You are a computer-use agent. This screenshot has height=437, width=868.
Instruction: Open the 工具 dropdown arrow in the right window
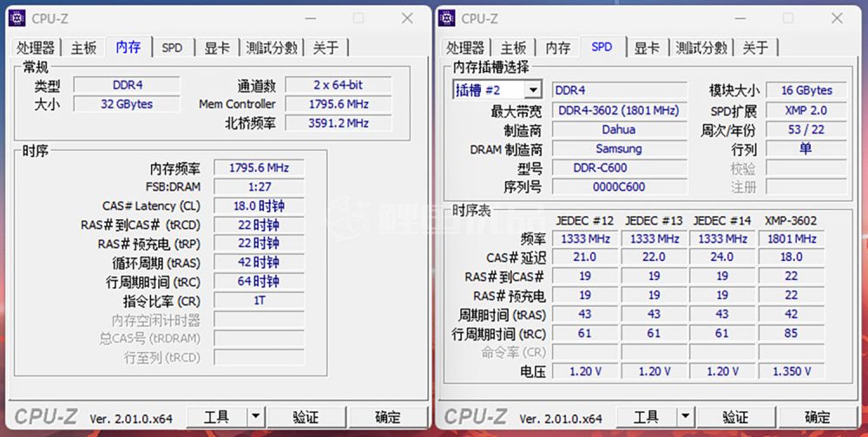(x=685, y=416)
